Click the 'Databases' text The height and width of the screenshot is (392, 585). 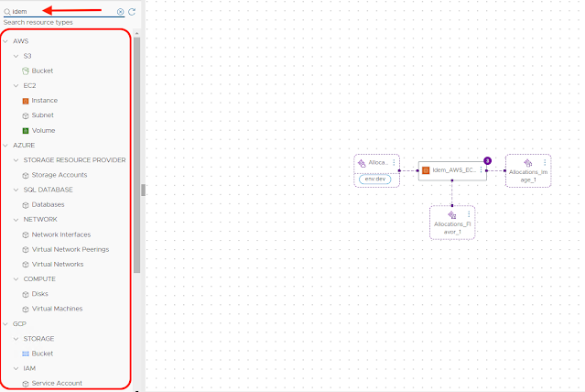[x=49, y=204]
